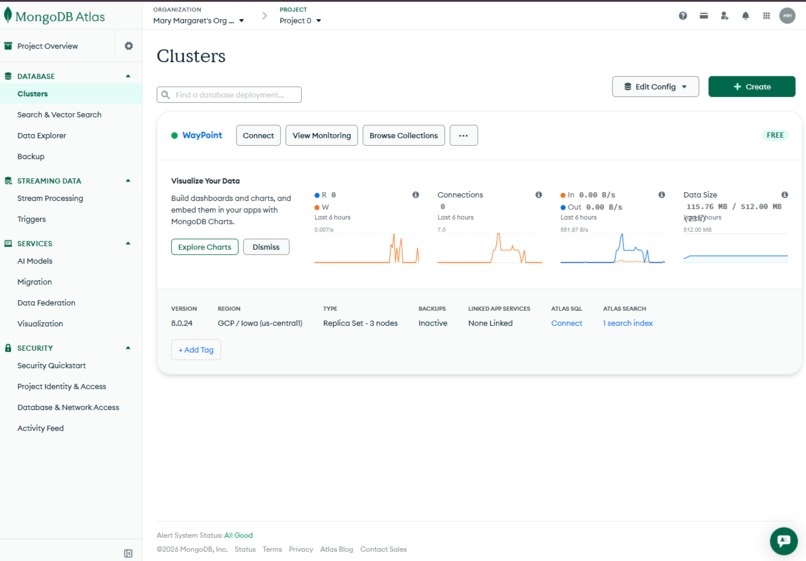Click the Security lock icon
Screen dimensions: 806x561
[x=8, y=348]
